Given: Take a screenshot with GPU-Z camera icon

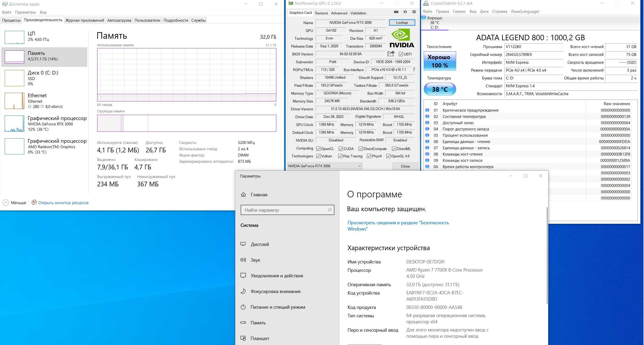Looking at the screenshot, I should click(396, 12).
